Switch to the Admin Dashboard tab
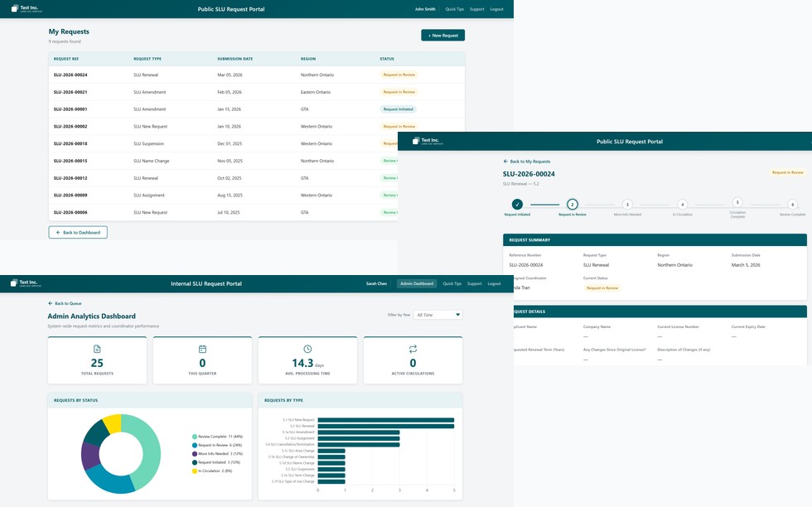The height and width of the screenshot is (507, 812). tap(415, 282)
